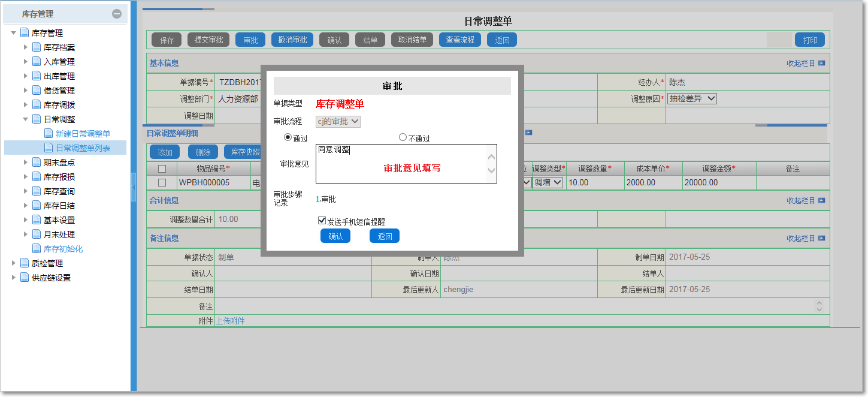The height and width of the screenshot is (397, 868).
Task: Select the 通过 radio button
Action: pyautogui.click(x=288, y=137)
